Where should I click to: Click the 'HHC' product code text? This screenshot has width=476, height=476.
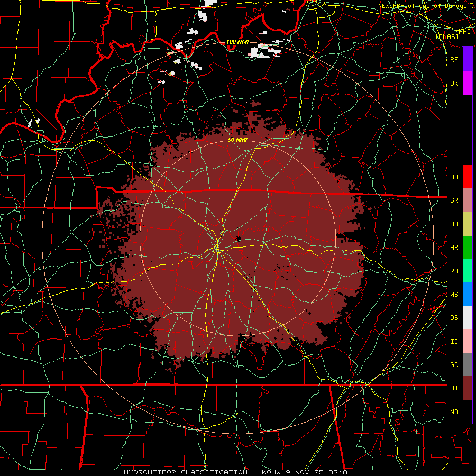click(464, 31)
